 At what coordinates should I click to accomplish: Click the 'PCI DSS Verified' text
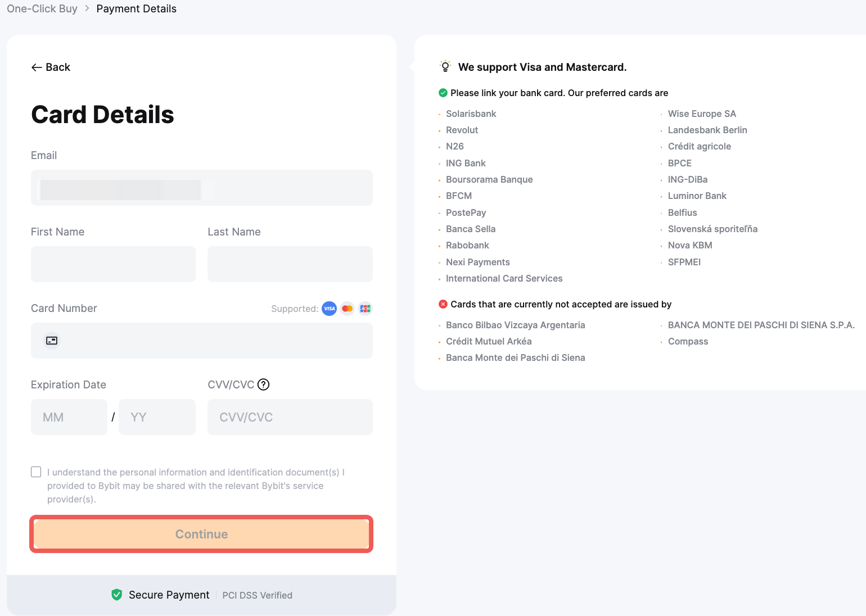(258, 595)
